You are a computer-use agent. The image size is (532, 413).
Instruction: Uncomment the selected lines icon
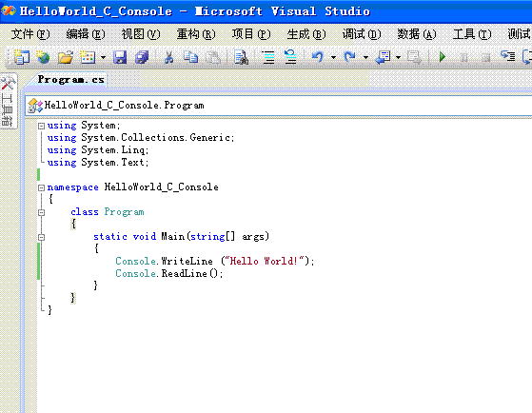tap(290, 57)
